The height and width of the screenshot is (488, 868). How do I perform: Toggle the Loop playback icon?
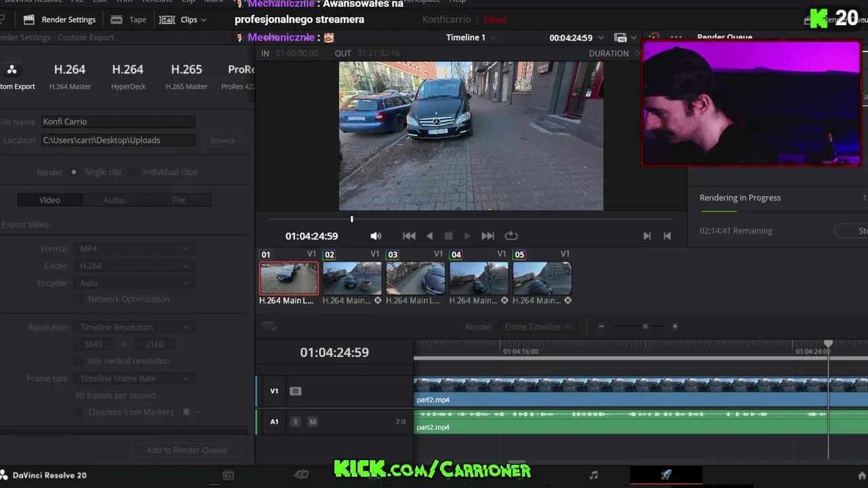tap(511, 236)
